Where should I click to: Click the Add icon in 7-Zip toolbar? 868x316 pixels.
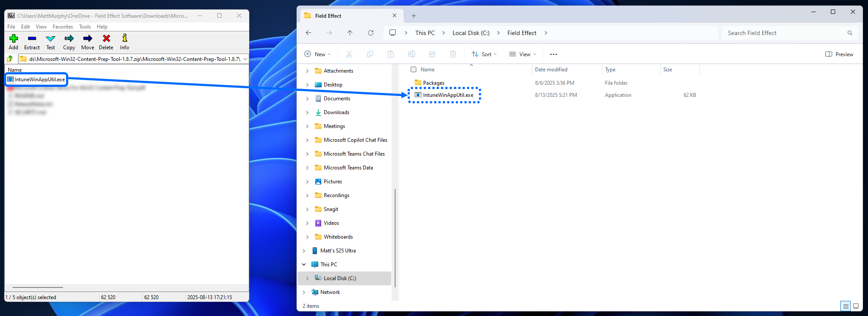pos(13,38)
